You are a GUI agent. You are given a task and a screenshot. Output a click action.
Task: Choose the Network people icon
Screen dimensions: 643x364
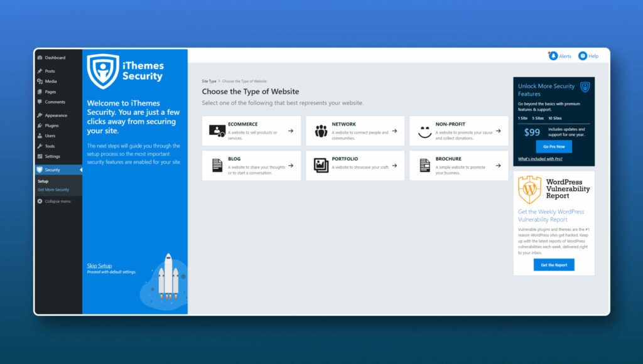[x=321, y=131]
